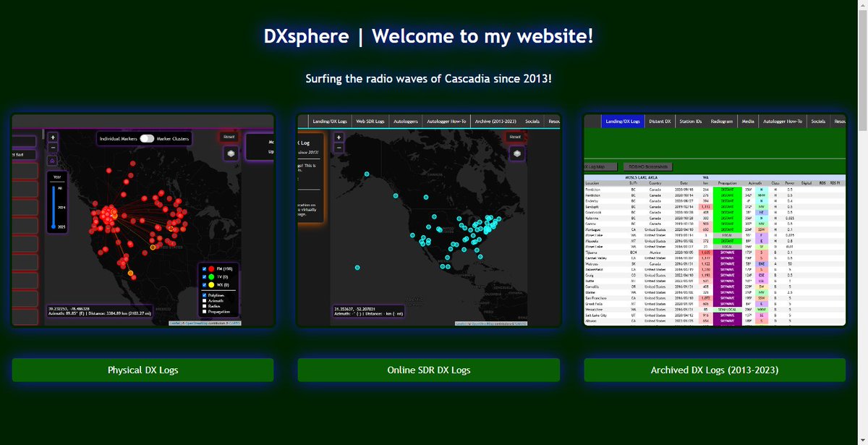
Task: Select the highlighted blue Landing/DX Logs tab
Action: point(623,122)
